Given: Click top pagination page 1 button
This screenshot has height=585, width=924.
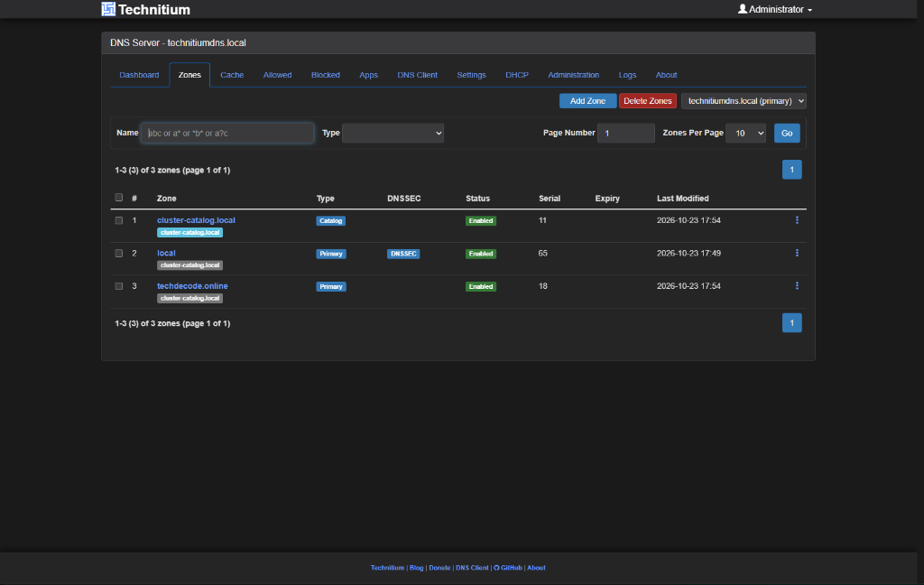Looking at the screenshot, I should point(792,170).
